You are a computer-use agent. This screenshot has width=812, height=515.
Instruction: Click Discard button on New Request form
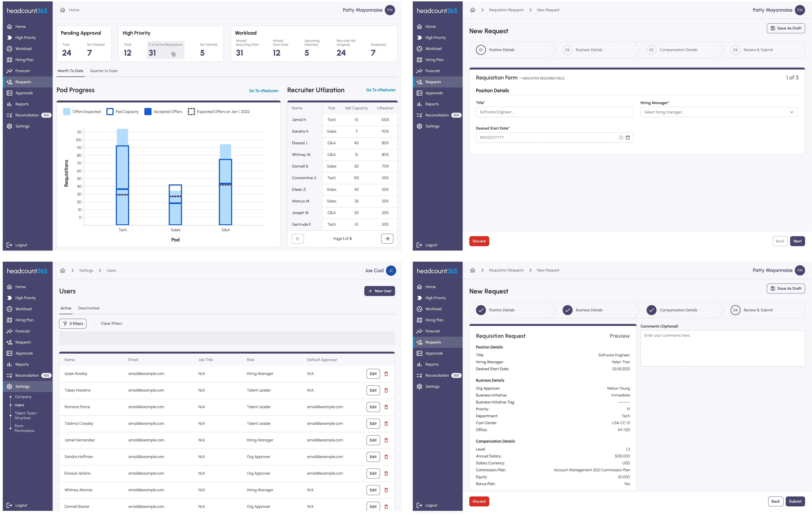479,241
